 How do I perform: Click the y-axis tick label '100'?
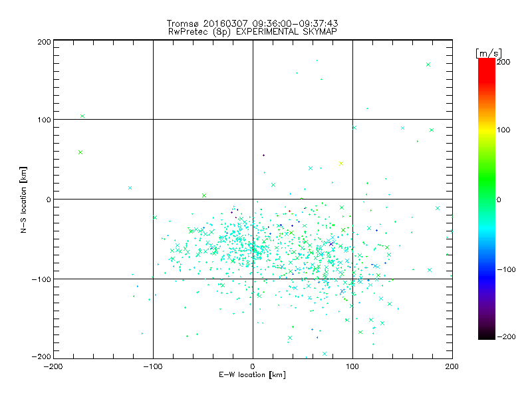tap(45, 120)
